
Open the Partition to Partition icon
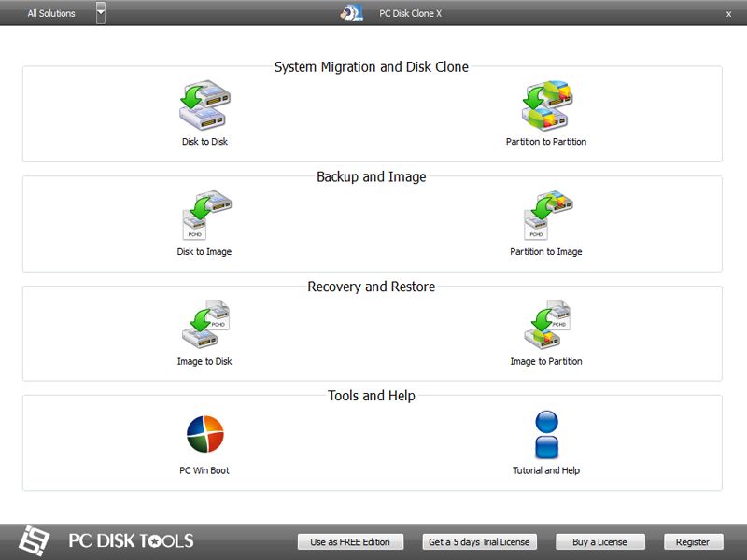(x=546, y=105)
